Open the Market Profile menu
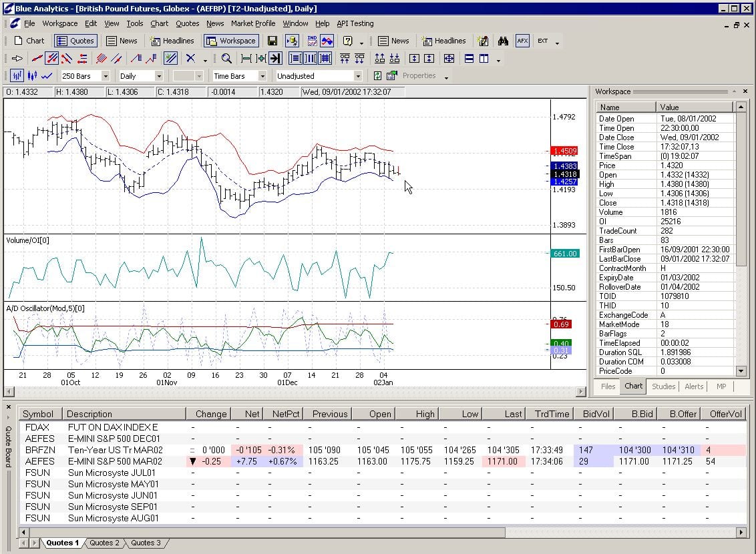 252,23
